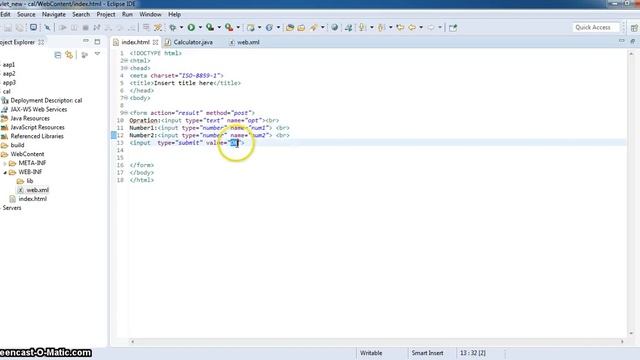
Task: Click the Back navigation arrow icon
Action: [x=412, y=28]
